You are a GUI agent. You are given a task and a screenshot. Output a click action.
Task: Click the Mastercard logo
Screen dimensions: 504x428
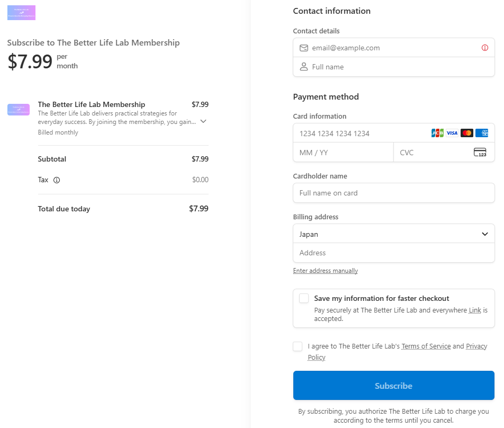(467, 133)
